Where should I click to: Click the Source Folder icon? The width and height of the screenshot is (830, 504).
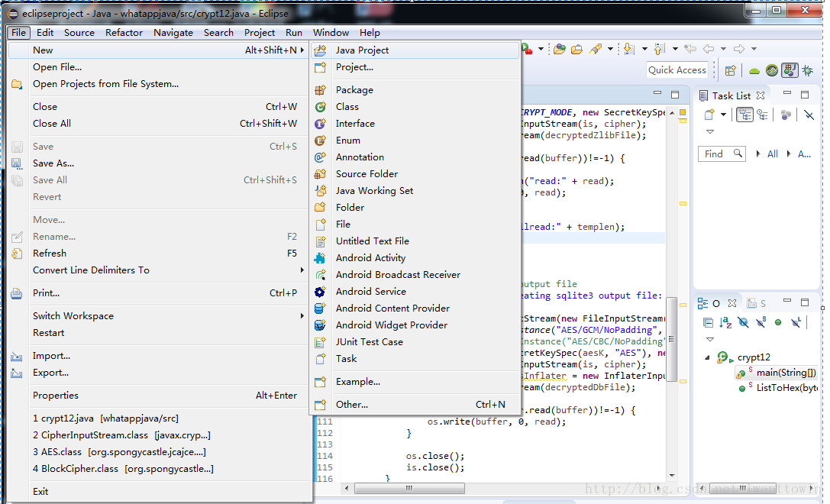(320, 174)
